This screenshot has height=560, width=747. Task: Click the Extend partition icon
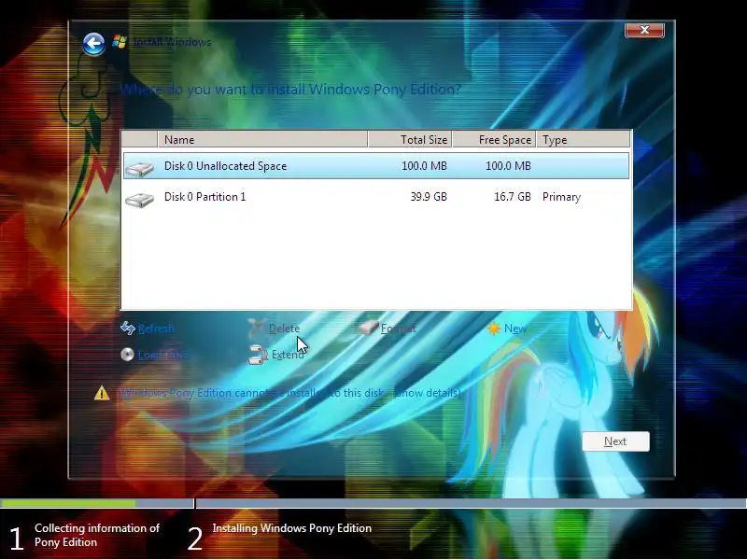pyautogui.click(x=258, y=355)
